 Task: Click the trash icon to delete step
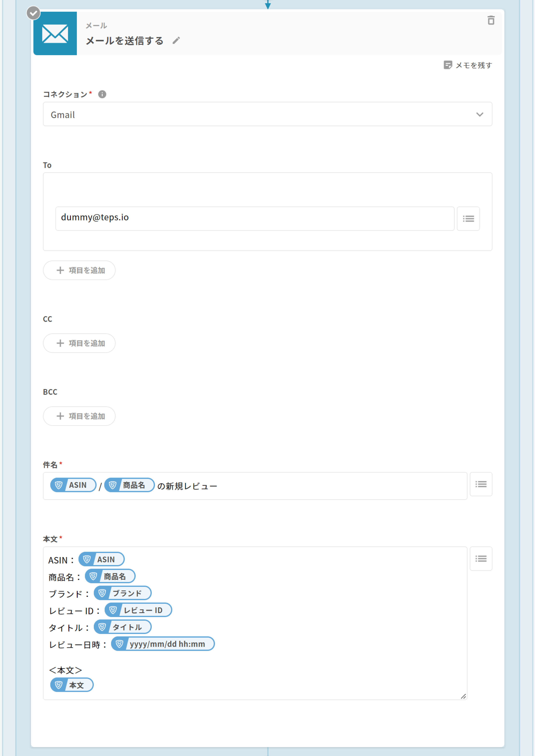point(491,20)
